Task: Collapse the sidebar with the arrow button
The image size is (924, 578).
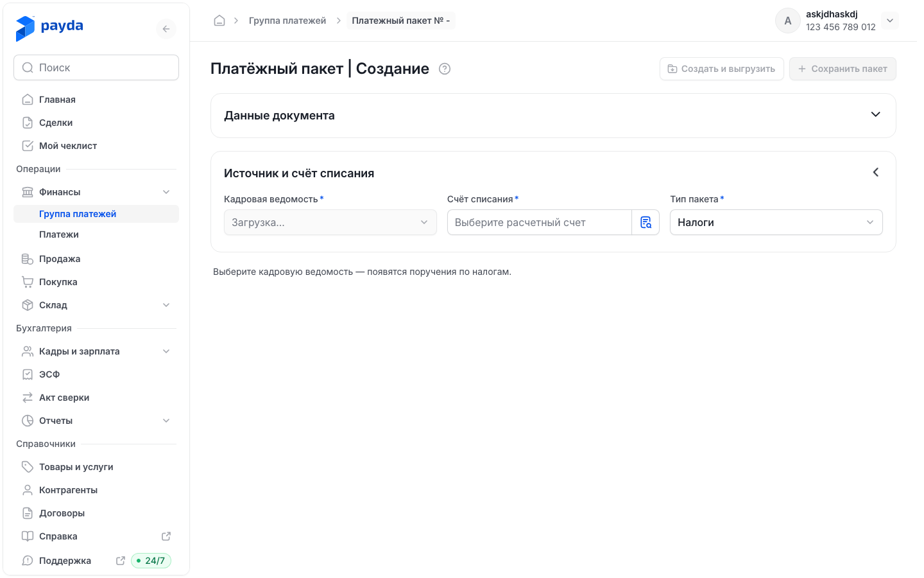Action: coord(166,29)
